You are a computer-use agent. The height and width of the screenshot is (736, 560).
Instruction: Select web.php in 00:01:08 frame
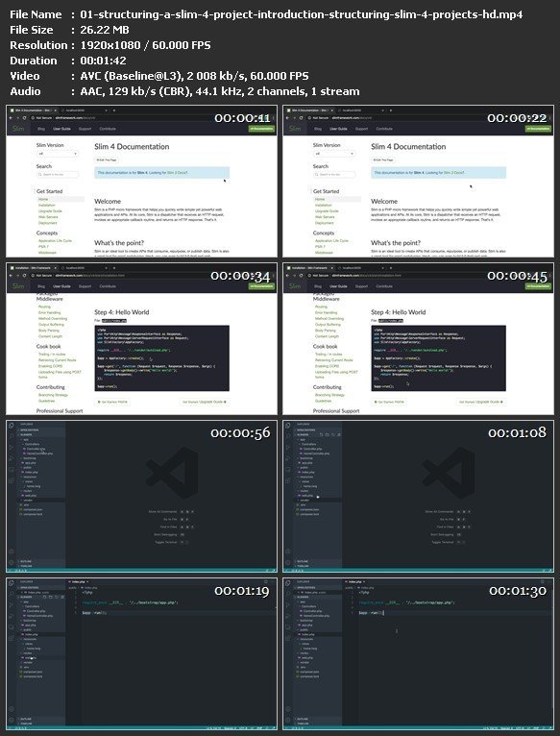tap(306, 495)
